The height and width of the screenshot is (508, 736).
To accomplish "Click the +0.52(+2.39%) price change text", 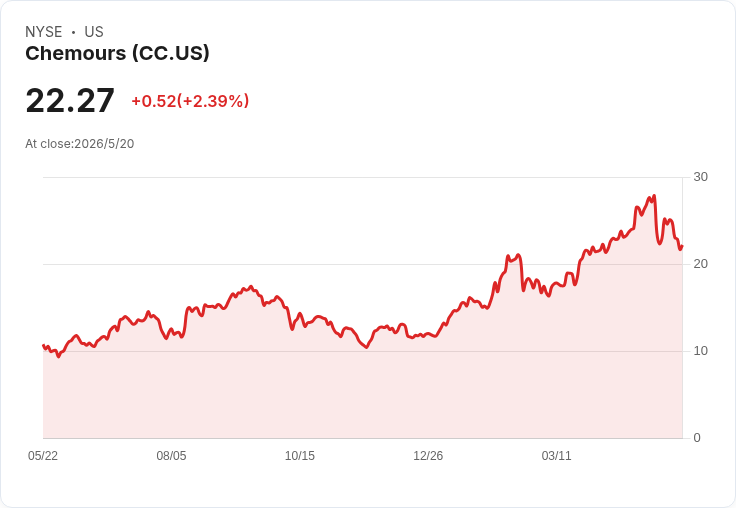I will click(x=190, y=101).
